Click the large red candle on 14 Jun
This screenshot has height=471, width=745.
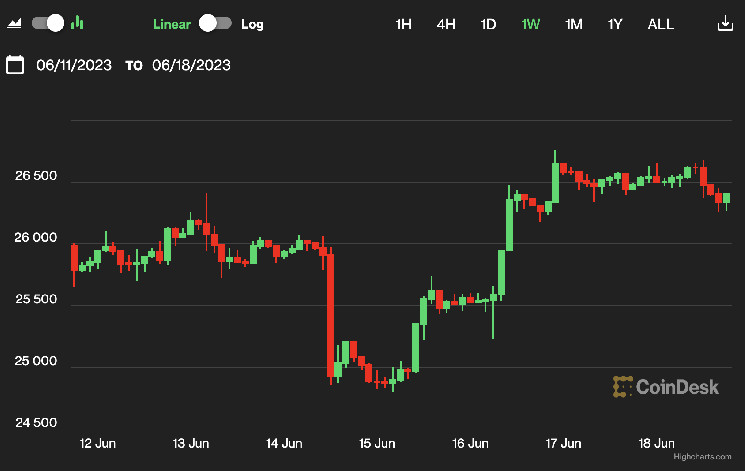pyautogui.click(x=330, y=315)
